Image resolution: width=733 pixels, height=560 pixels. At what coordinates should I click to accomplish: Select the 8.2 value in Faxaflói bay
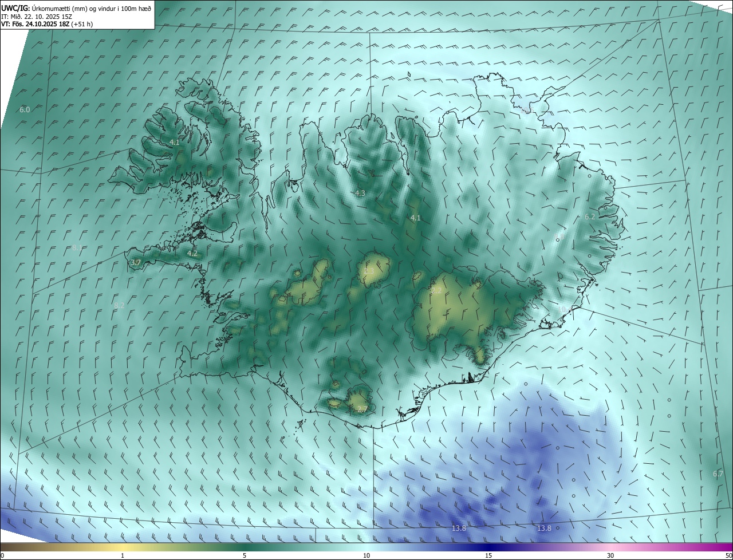point(119,305)
